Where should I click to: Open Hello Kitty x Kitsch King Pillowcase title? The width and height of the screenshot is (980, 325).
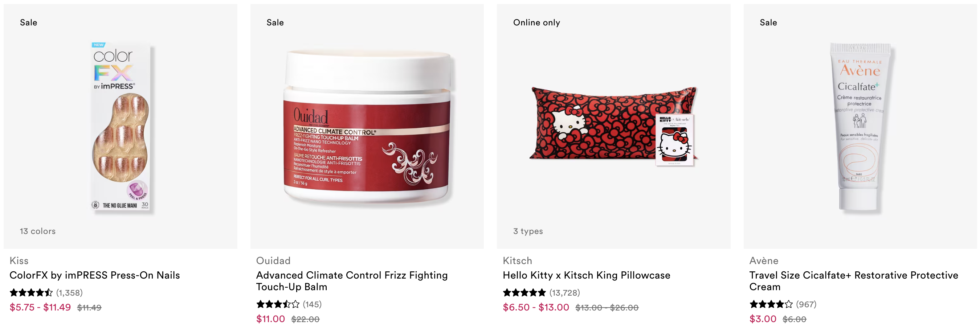coord(586,275)
